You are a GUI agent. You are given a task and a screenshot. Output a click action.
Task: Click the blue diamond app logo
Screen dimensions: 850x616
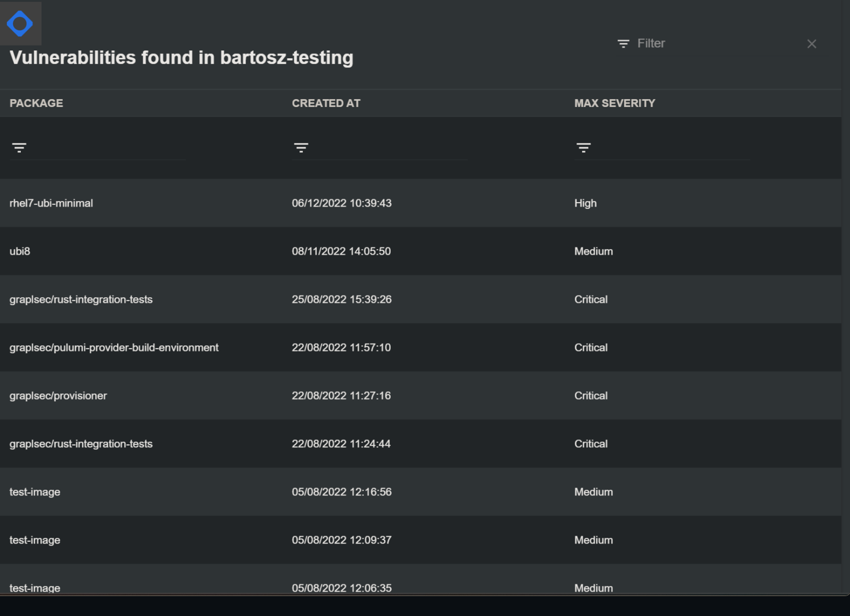pyautogui.click(x=20, y=24)
